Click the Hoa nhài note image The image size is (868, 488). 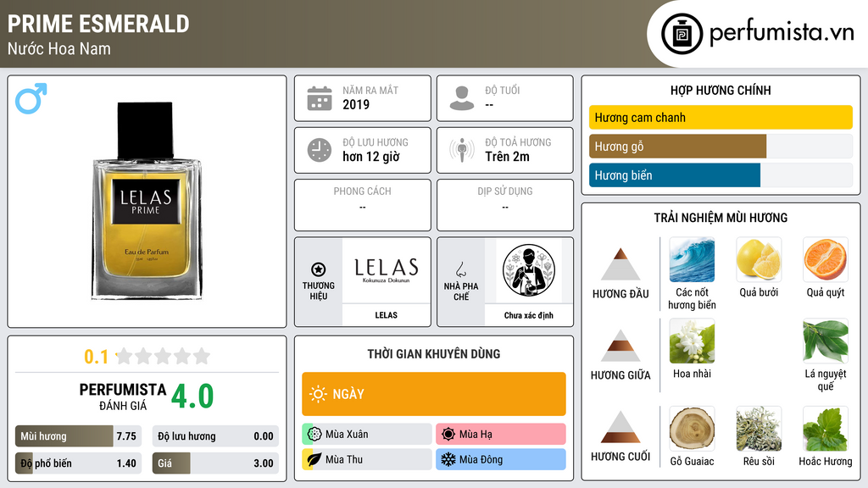[x=692, y=341]
